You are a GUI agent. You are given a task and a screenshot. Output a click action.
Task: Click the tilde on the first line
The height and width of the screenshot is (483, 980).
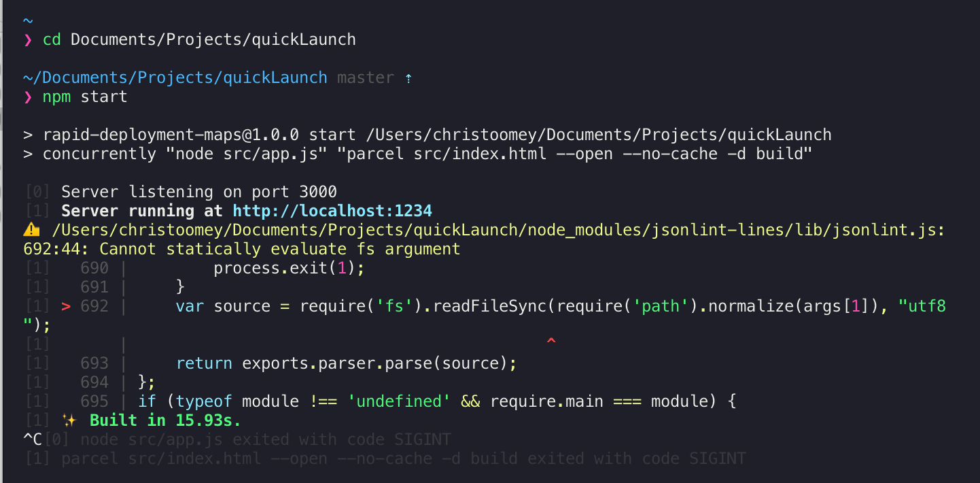pyautogui.click(x=28, y=21)
